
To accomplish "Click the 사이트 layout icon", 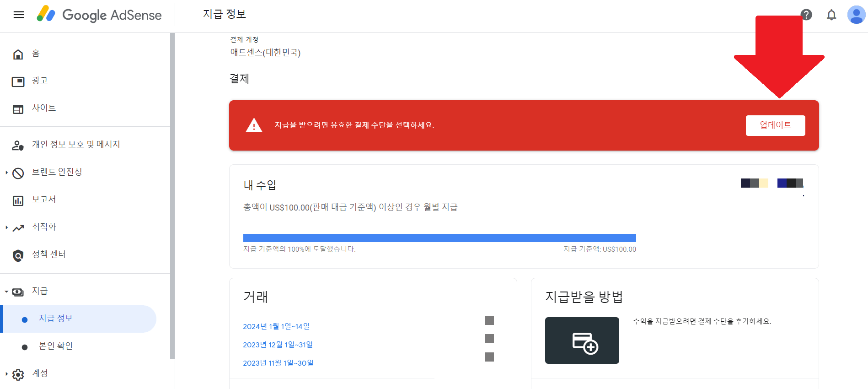I will (x=18, y=109).
